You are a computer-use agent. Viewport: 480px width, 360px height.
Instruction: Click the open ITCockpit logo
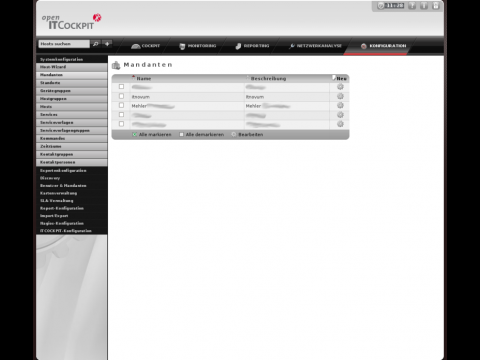pos(71,22)
